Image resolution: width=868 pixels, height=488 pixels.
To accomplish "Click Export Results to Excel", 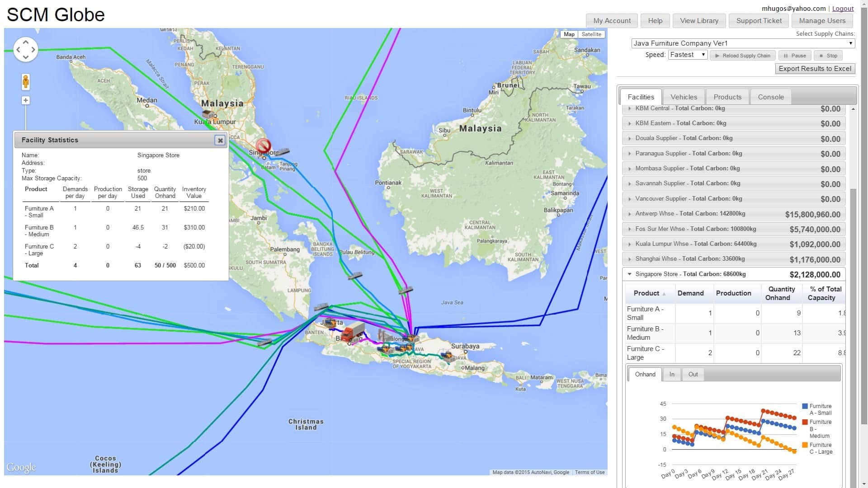I will point(815,69).
